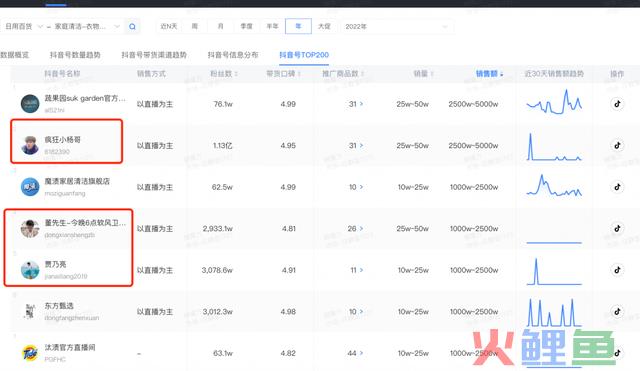Click 30-day sales trend chart for 贾乃亮

click(554, 271)
